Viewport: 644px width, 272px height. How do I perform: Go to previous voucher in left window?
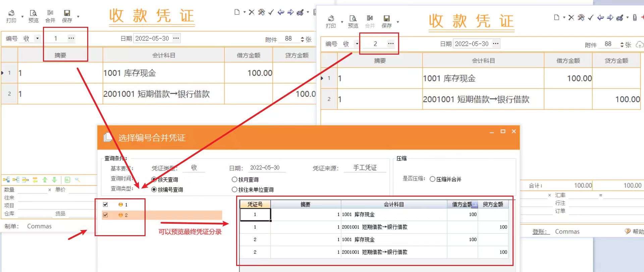pos(281,12)
